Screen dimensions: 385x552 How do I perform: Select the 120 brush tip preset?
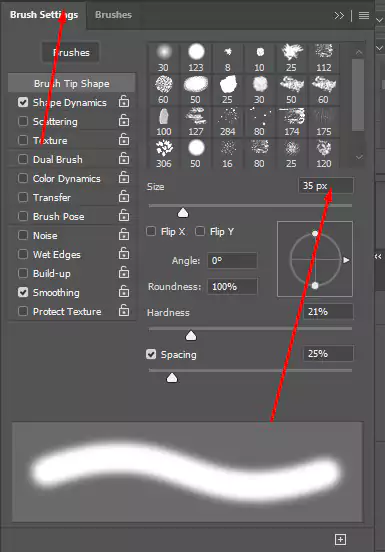pos(324,154)
